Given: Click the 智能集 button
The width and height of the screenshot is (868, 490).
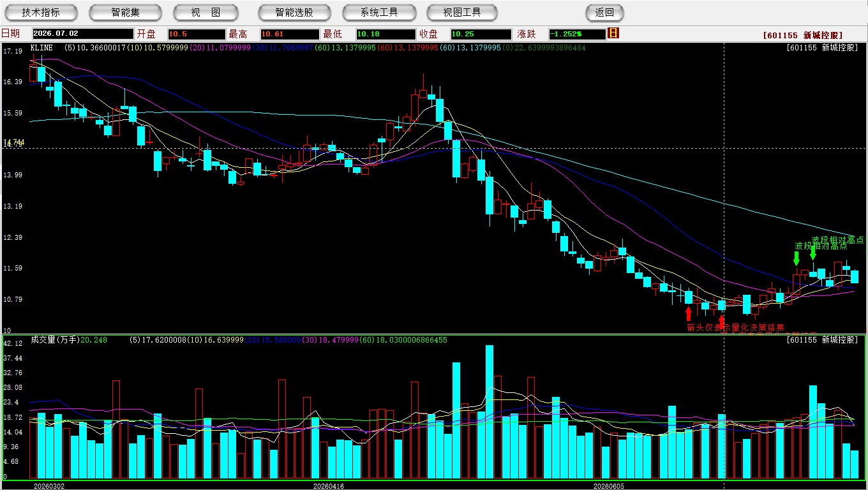Looking at the screenshot, I should coord(126,12).
